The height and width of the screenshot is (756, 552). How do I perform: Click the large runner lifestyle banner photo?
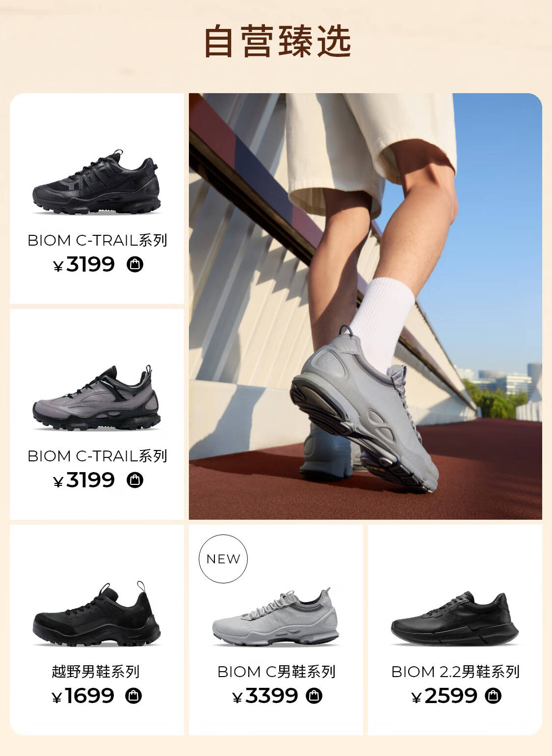[366, 306]
